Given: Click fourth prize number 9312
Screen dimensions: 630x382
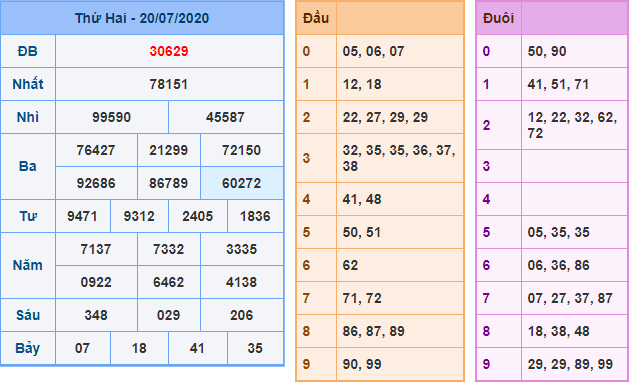Looking at the screenshot, I should pyautogui.click(x=139, y=216).
